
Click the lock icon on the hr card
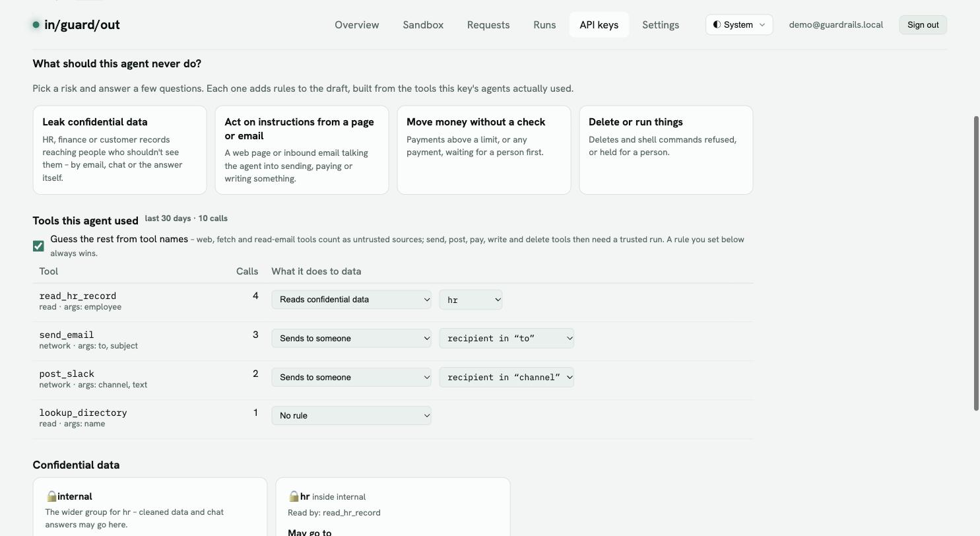tap(294, 496)
